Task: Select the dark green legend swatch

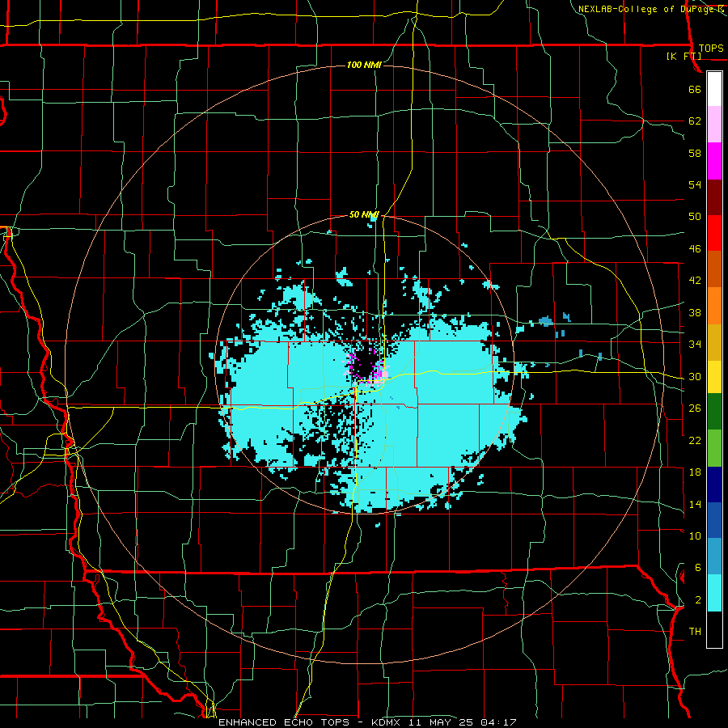Action: [x=714, y=412]
